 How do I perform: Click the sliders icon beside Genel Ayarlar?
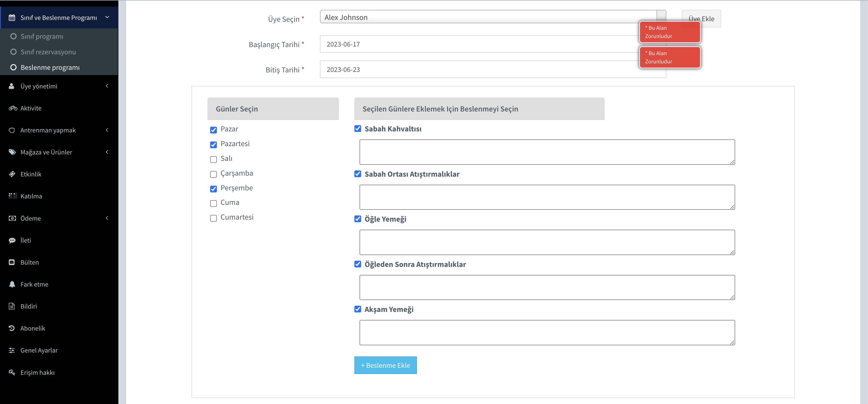pyautogui.click(x=12, y=350)
